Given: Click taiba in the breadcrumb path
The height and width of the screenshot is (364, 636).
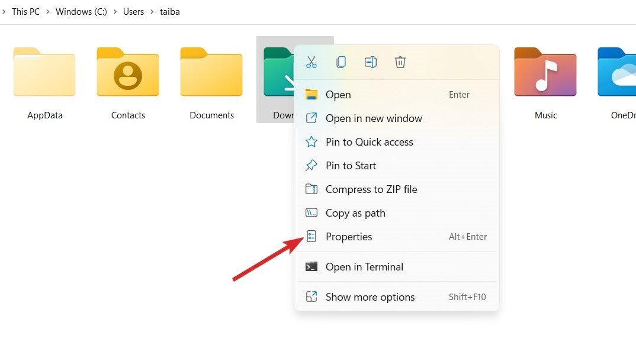Looking at the screenshot, I should click(x=169, y=12).
